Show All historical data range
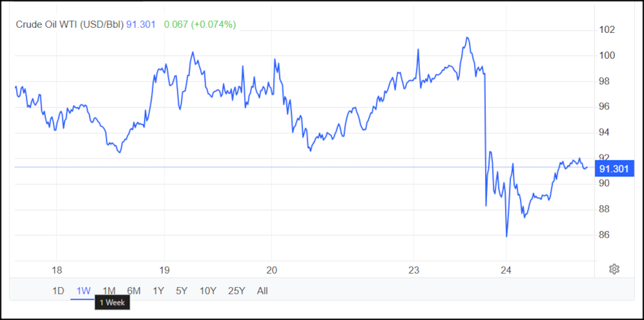This screenshot has height=320, width=644. click(x=262, y=291)
